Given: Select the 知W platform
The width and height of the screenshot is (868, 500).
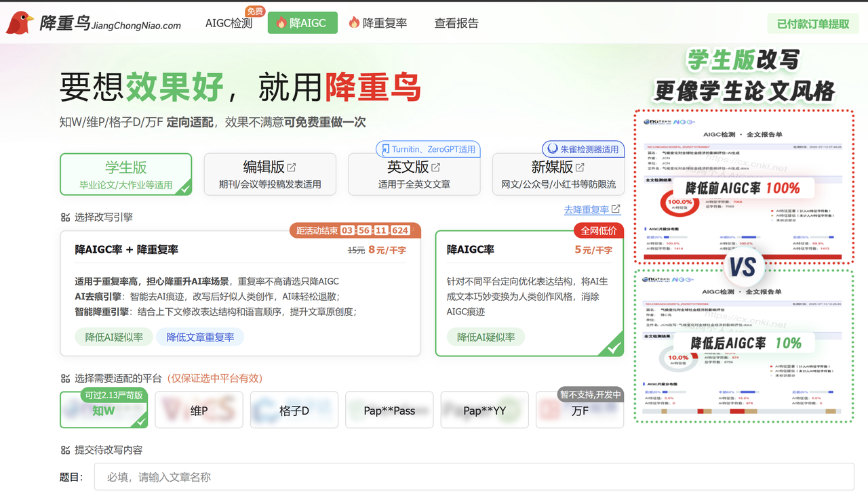Looking at the screenshot, I should coord(104,410).
